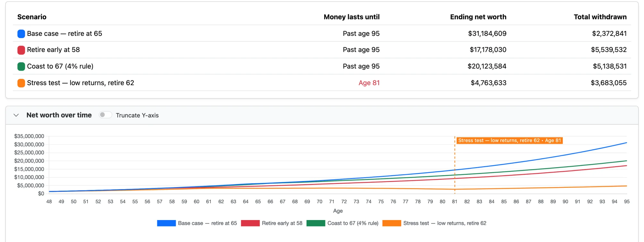Click the Ending net worth column header
The width and height of the screenshot is (644, 242).
coord(478,17)
